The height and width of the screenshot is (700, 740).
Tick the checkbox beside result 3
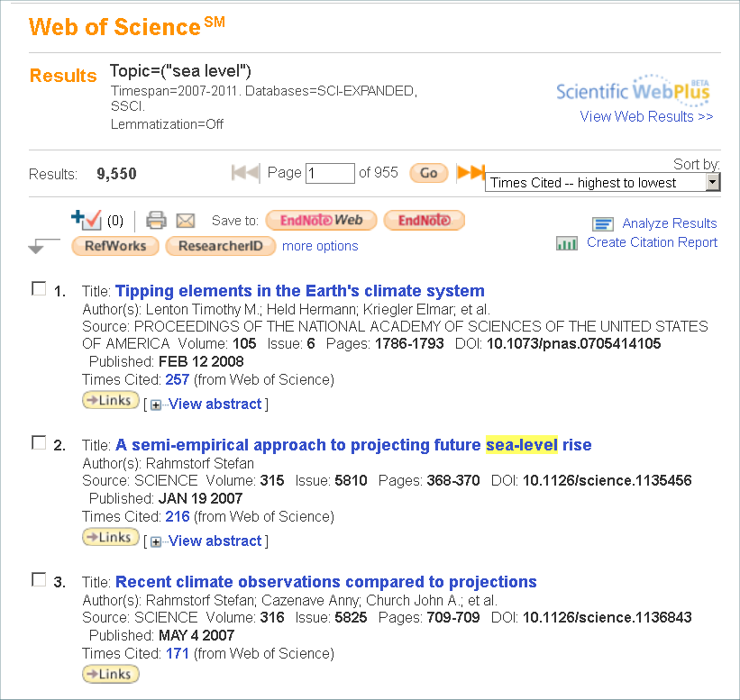39,579
